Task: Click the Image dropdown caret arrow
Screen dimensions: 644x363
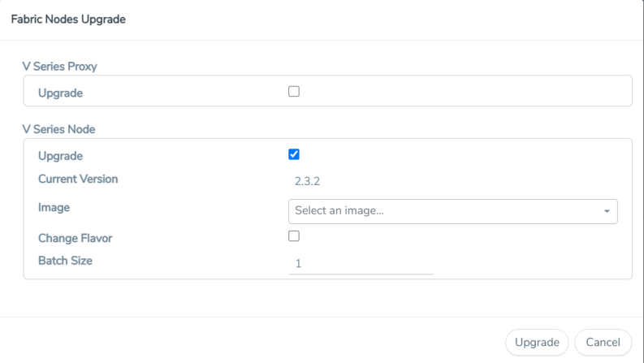Action: [607, 211]
